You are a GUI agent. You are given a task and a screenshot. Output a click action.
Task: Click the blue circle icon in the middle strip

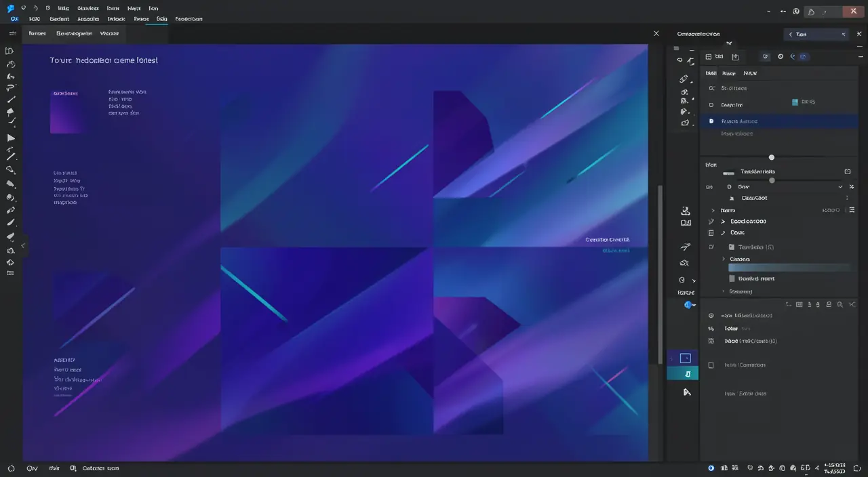688,305
